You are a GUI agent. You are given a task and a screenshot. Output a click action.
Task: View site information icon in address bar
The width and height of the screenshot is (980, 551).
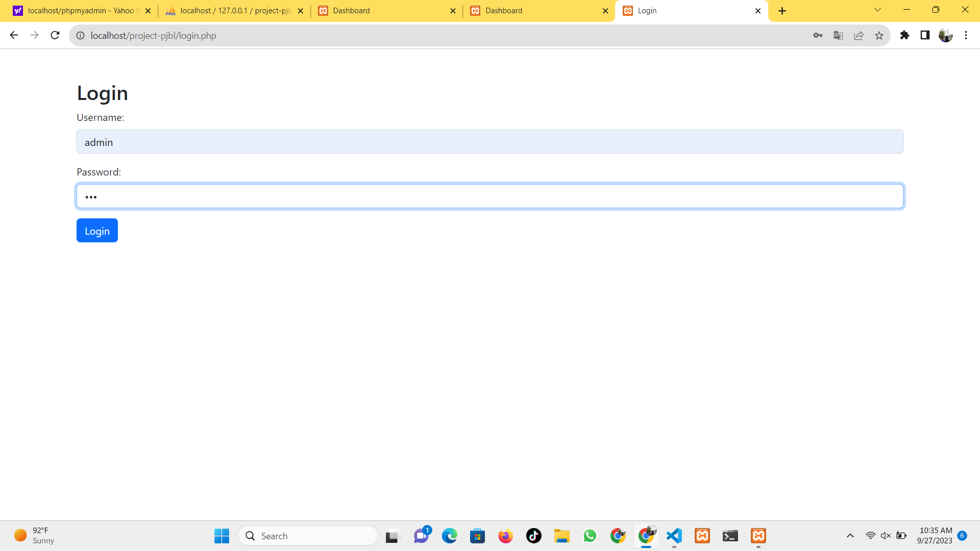point(80,35)
